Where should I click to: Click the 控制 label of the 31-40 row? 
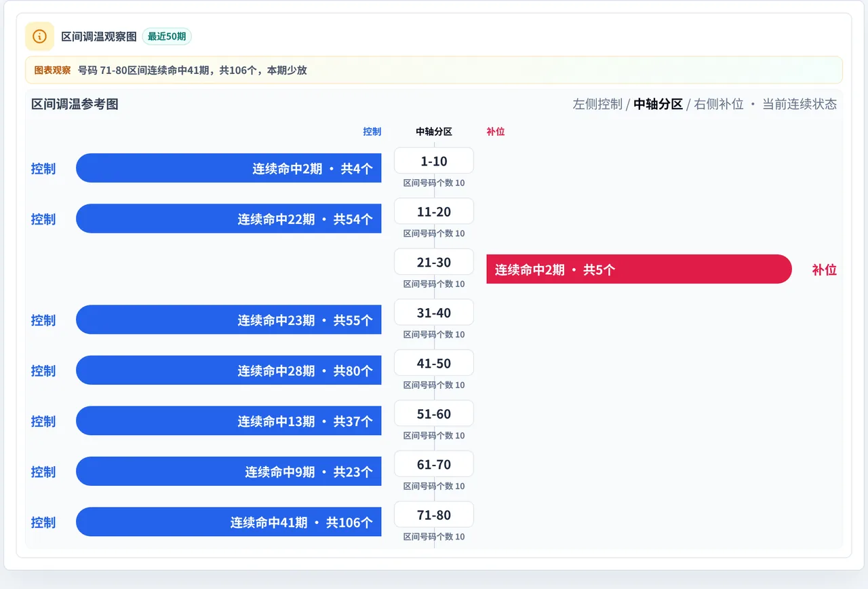43,320
